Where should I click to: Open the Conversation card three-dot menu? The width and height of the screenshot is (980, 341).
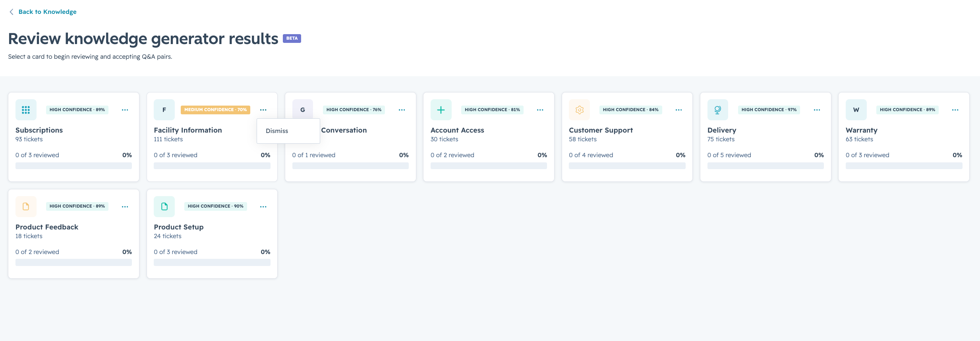402,110
